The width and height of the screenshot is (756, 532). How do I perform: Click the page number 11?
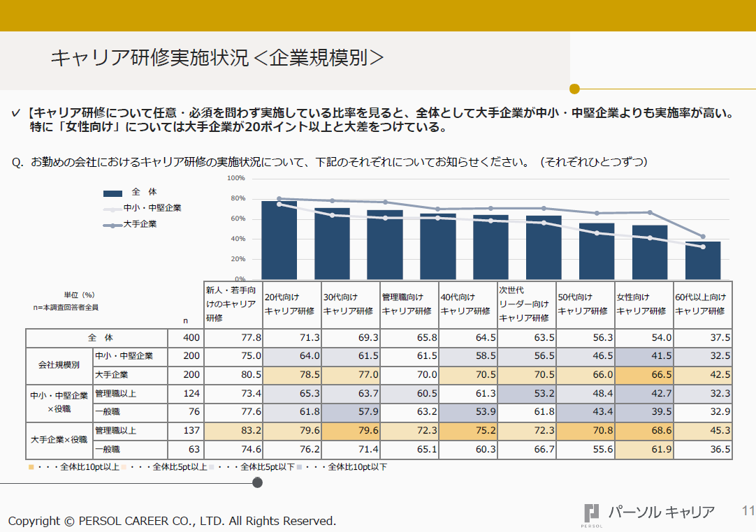tap(748, 511)
